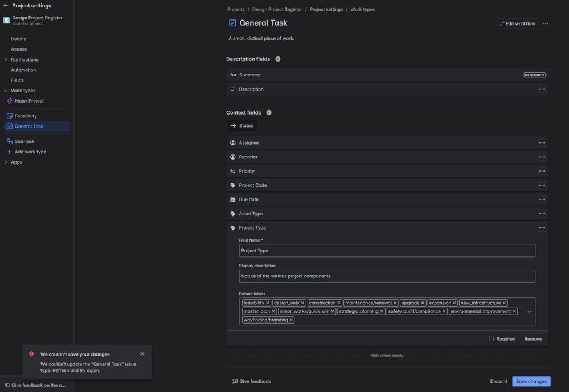569x392 pixels.
Task: Click the Hide when empty divider label
Action: coord(387,356)
